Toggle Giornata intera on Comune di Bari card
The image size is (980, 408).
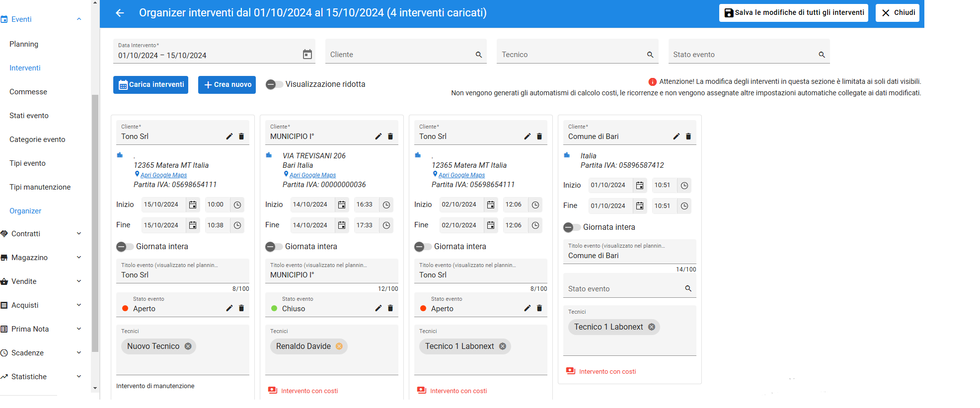click(x=572, y=227)
